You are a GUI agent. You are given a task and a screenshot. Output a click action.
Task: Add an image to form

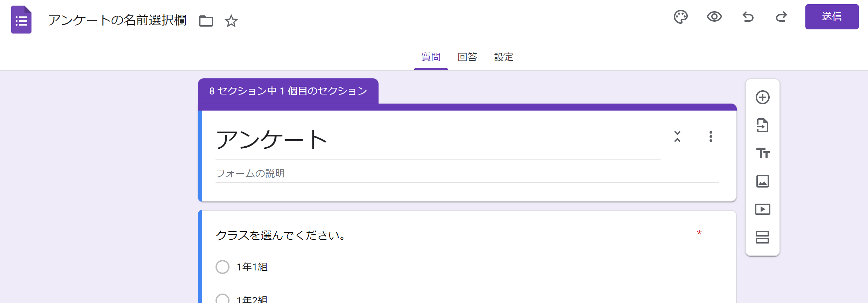762,181
